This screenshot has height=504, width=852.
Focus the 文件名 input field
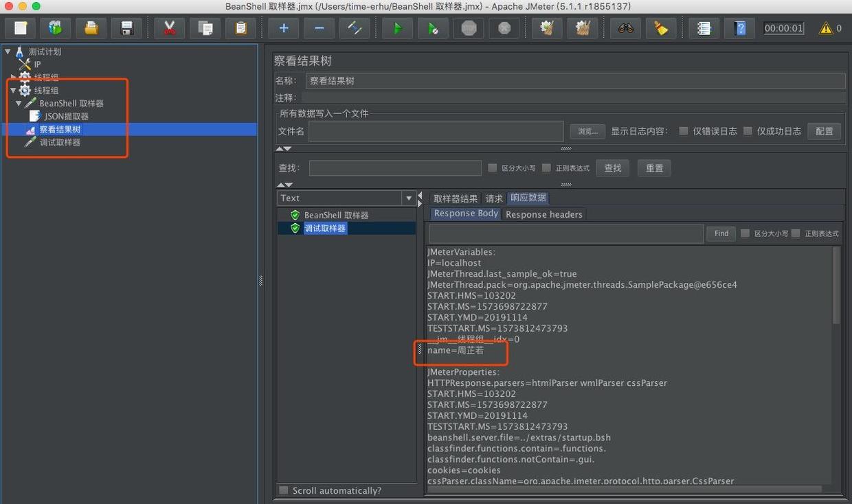(436, 131)
